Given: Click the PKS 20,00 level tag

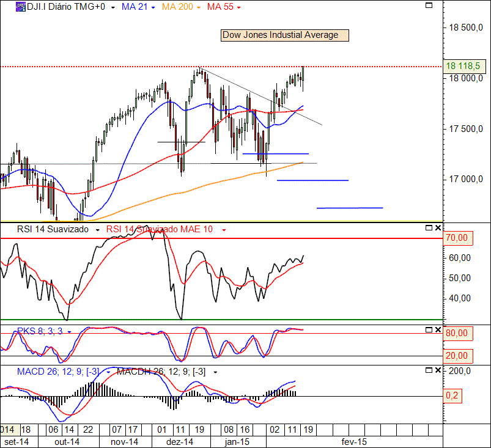Looking at the screenshot, I should (457, 356).
